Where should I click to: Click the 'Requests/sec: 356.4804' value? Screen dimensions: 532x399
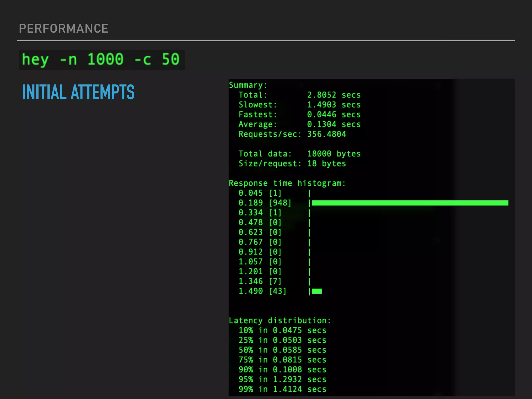click(x=292, y=134)
